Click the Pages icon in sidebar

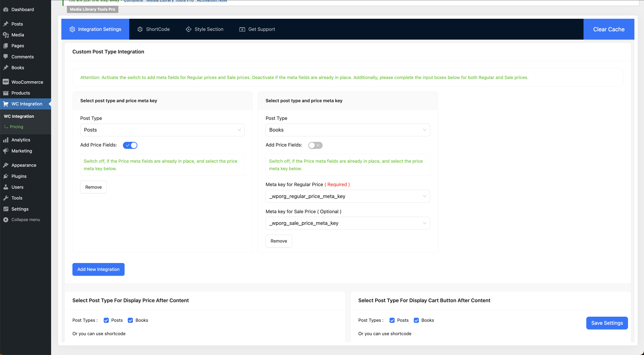(6, 46)
